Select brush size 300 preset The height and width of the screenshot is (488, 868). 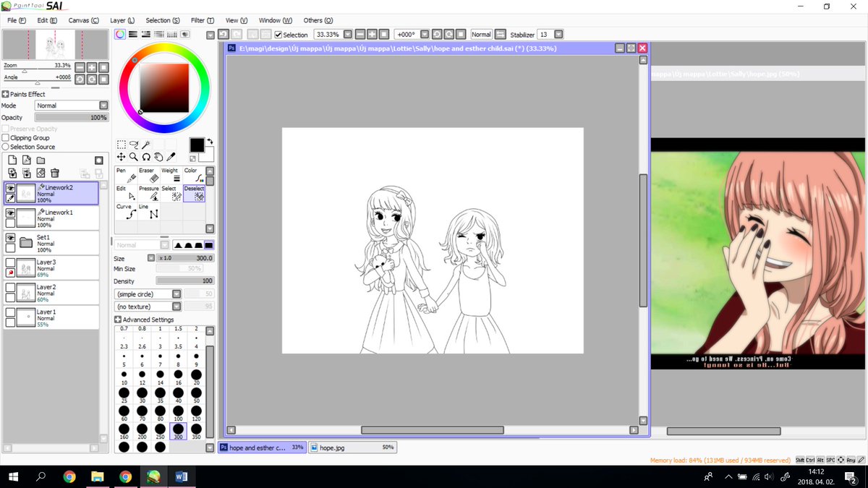(178, 431)
